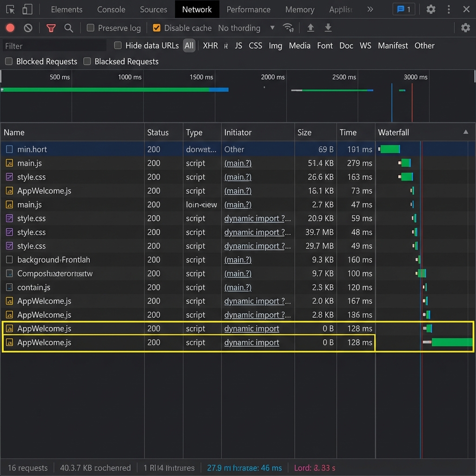Filter requests by XHR type
This screenshot has height=476, width=476.
pyautogui.click(x=210, y=46)
